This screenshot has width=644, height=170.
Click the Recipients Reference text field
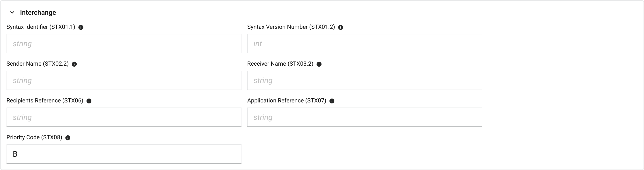[x=124, y=117]
